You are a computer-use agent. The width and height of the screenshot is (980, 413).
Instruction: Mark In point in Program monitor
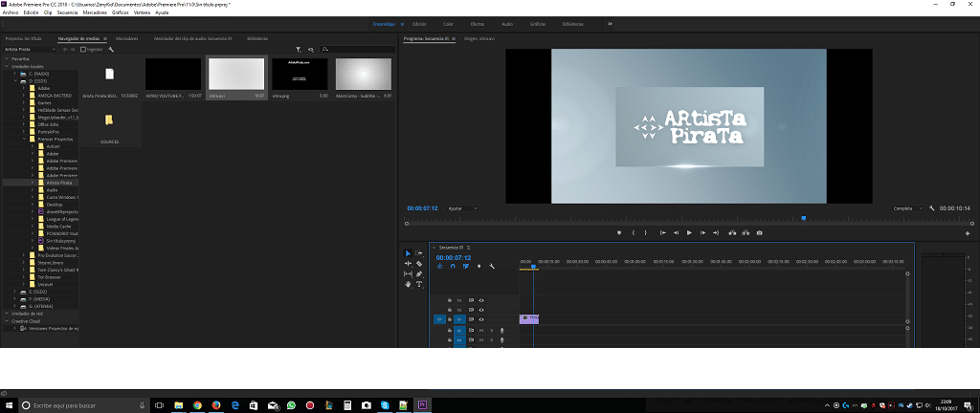(x=634, y=232)
